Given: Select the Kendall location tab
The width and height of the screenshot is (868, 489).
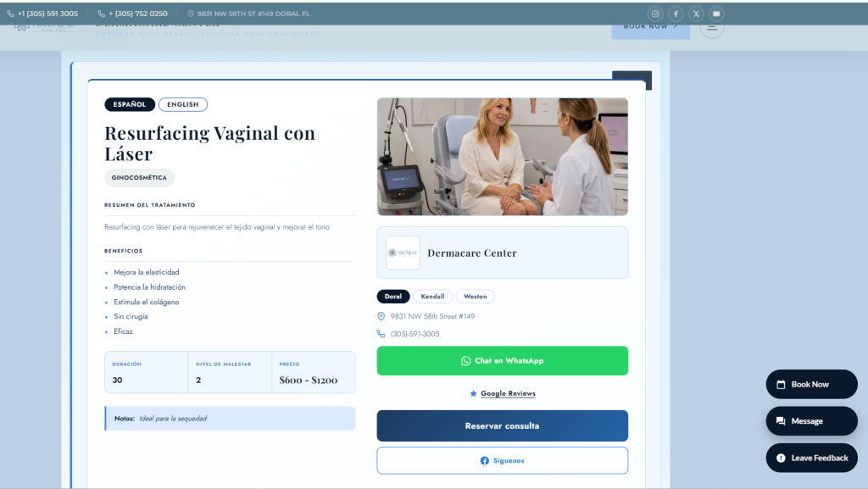Looking at the screenshot, I should (432, 297).
